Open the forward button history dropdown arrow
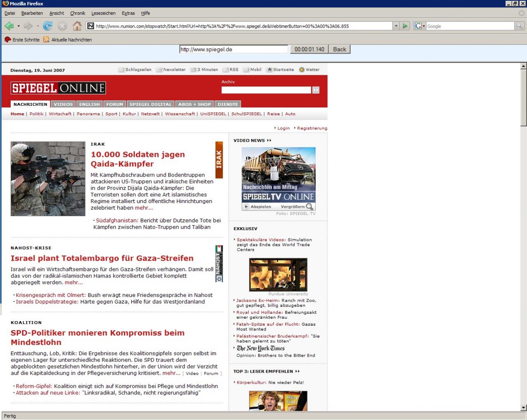The height and width of the screenshot is (420, 527). click(37, 26)
